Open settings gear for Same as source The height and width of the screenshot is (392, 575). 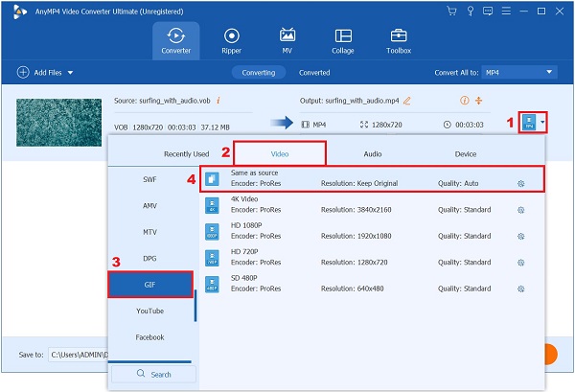click(x=520, y=184)
